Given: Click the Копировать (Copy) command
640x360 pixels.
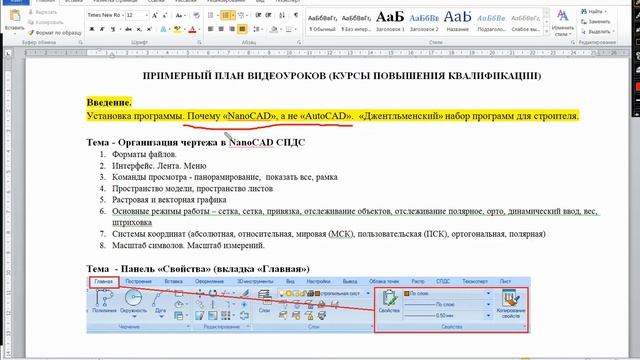Looking at the screenshot, I should [x=45, y=22].
